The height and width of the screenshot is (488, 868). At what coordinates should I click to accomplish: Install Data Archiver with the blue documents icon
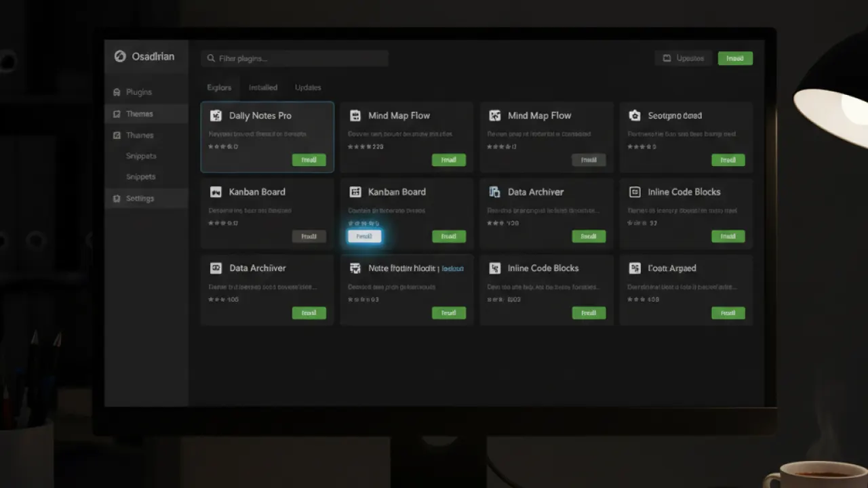coord(589,237)
